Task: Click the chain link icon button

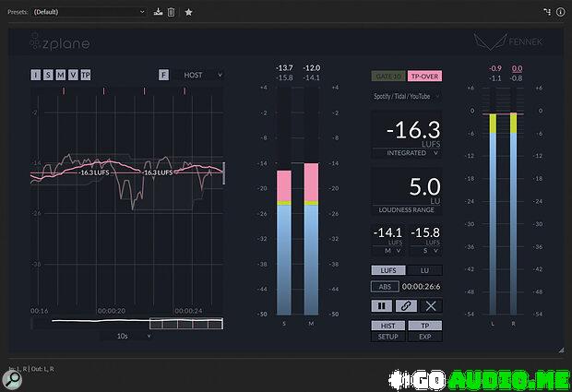Action: coord(406,305)
